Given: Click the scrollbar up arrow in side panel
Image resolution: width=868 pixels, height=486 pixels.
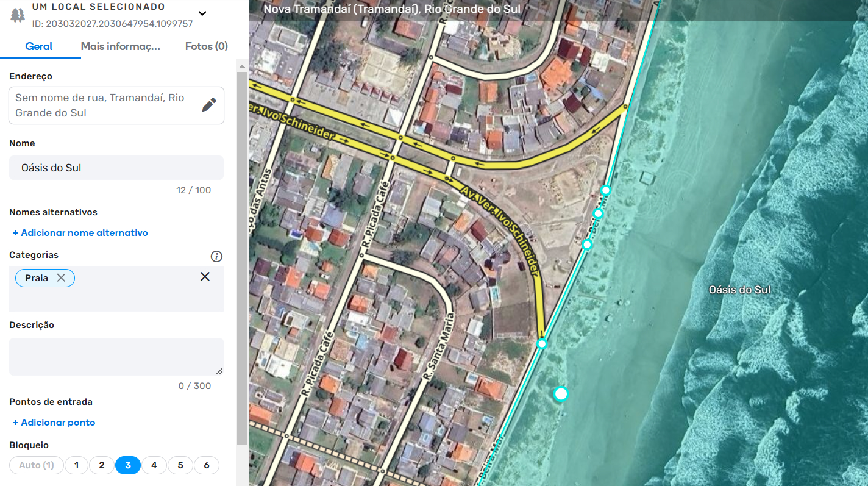Looking at the screenshot, I should pyautogui.click(x=242, y=66).
